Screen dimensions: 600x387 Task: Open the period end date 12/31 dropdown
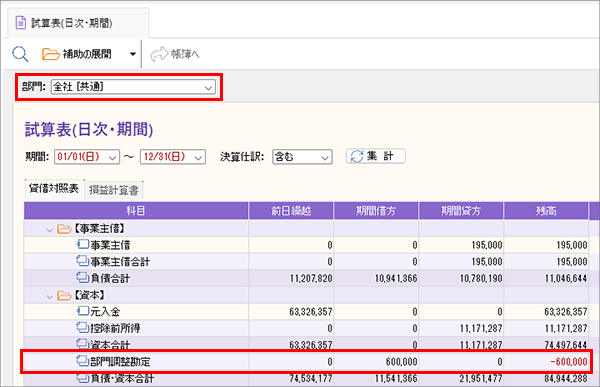(173, 157)
